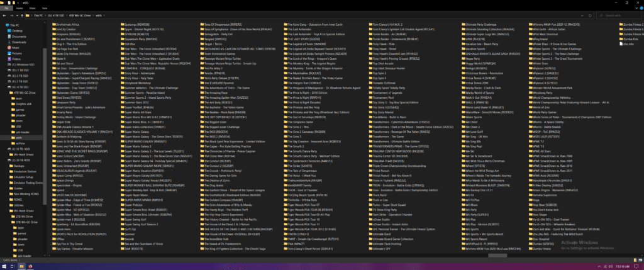This screenshot has height=270, width=644.
Task: Click Tom Clancy's H.A.W.X. 2 folder icon
Action: 370,25
